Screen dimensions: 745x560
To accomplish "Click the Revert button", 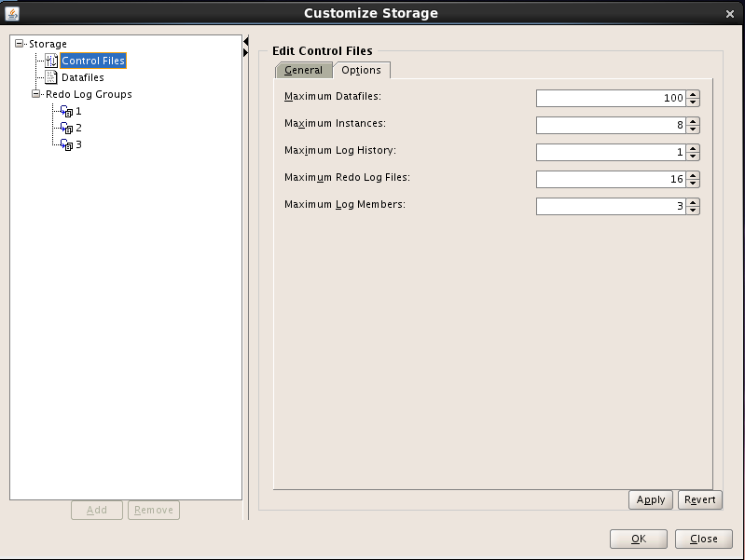I will [x=700, y=499].
